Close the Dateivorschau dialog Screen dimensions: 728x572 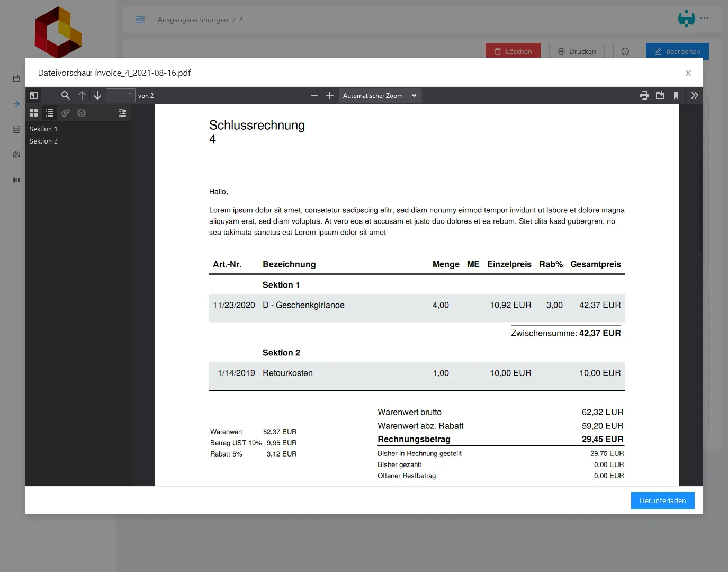pos(688,73)
